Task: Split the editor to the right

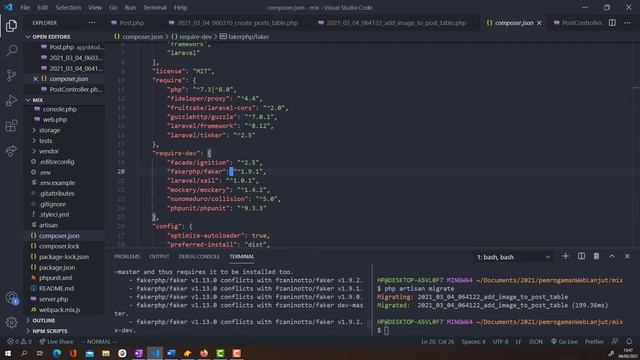Action: coord(612,23)
